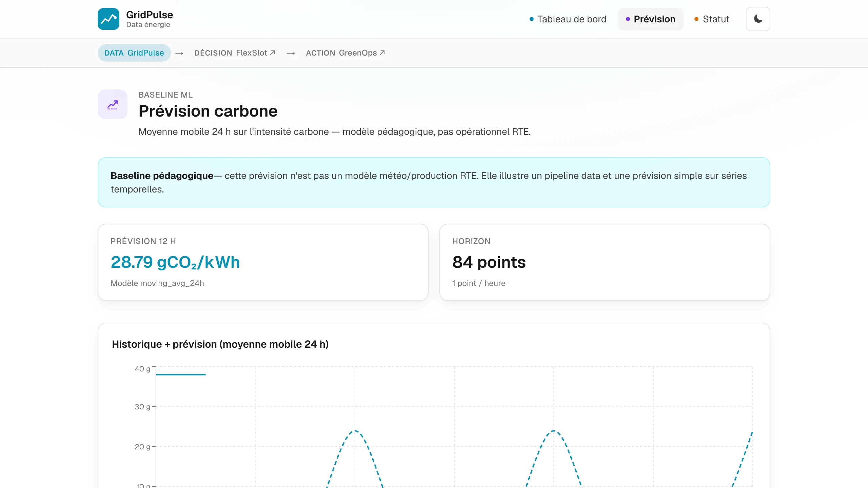The width and height of the screenshot is (868, 488).
Task: Click the 28.79 gCO₂/kWh value
Action: point(175,262)
